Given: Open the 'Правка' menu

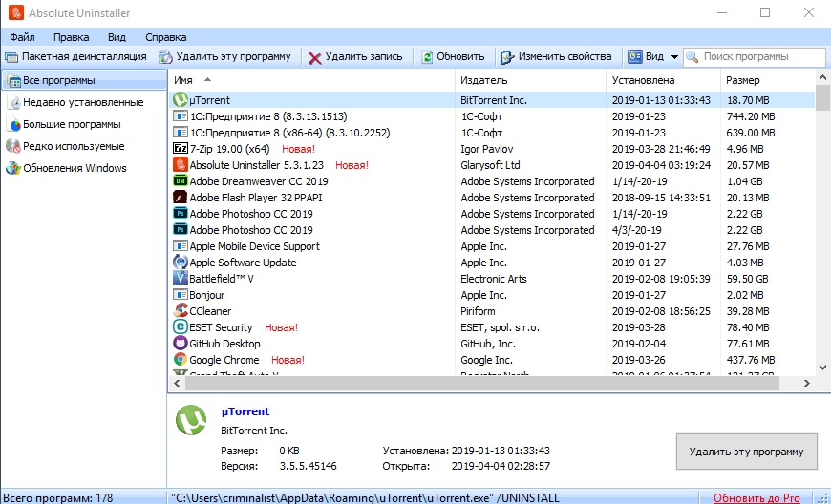Looking at the screenshot, I should point(71,37).
